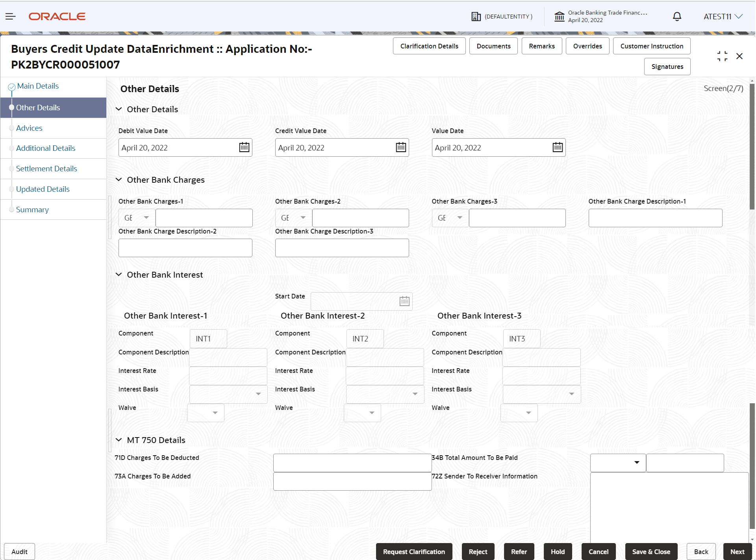Go to Advices step in sidebar

click(29, 128)
